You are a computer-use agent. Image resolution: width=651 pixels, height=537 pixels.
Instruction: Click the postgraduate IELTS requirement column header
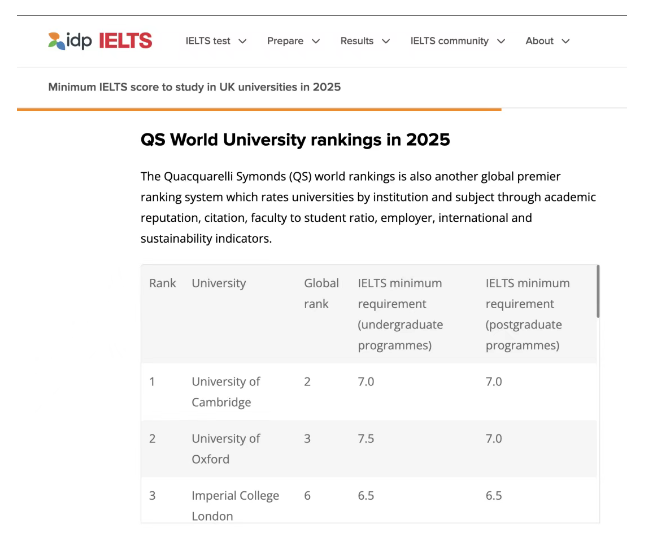[528, 314]
